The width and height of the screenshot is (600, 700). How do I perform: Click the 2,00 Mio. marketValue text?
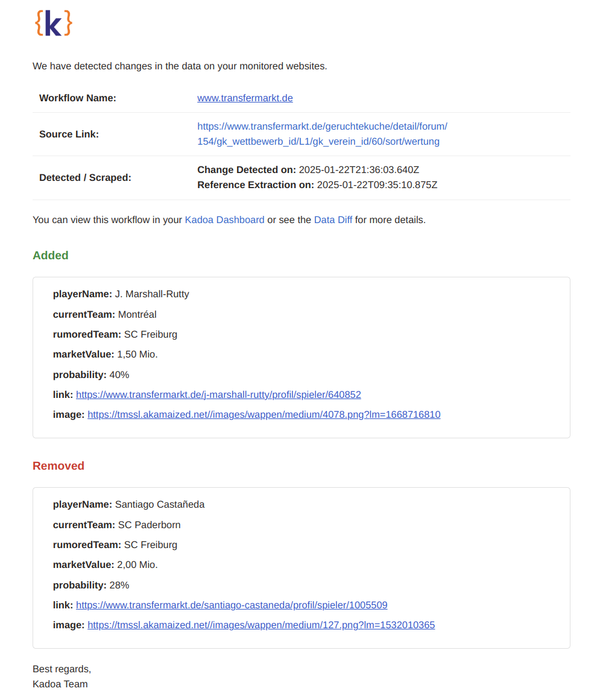point(137,564)
